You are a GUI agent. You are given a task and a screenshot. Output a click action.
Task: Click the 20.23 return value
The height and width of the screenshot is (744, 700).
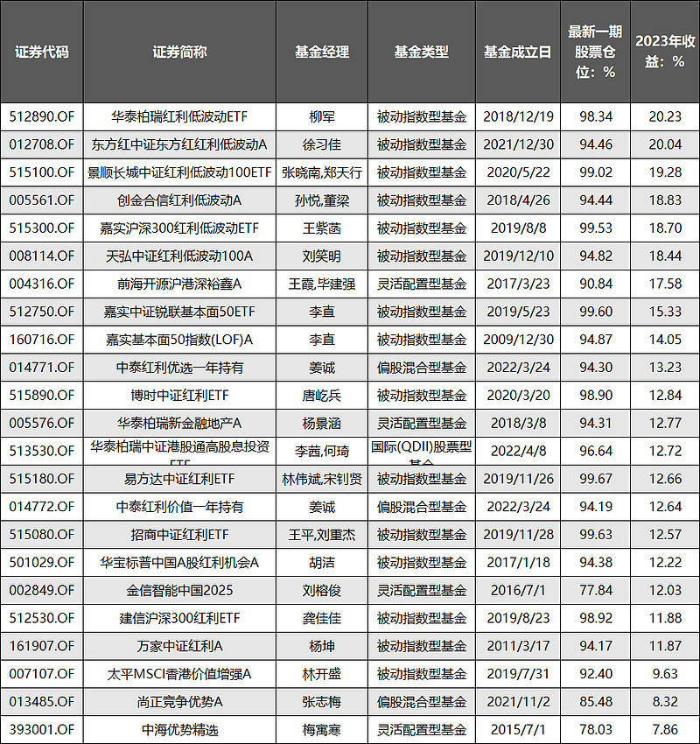pos(665,116)
